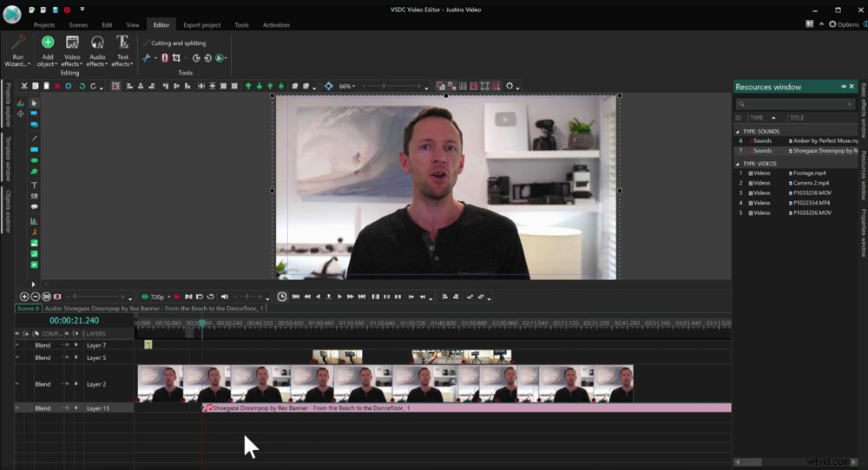The height and width of the screenshot is (470, 868).
Task: Select the Scene 0 timeline tab
Action: (28, 309)
